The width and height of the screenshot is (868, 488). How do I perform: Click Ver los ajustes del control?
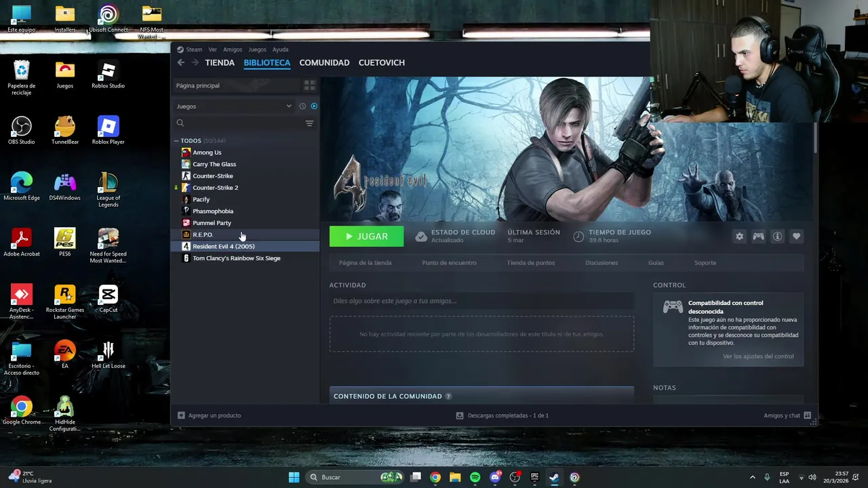point(758,357)
